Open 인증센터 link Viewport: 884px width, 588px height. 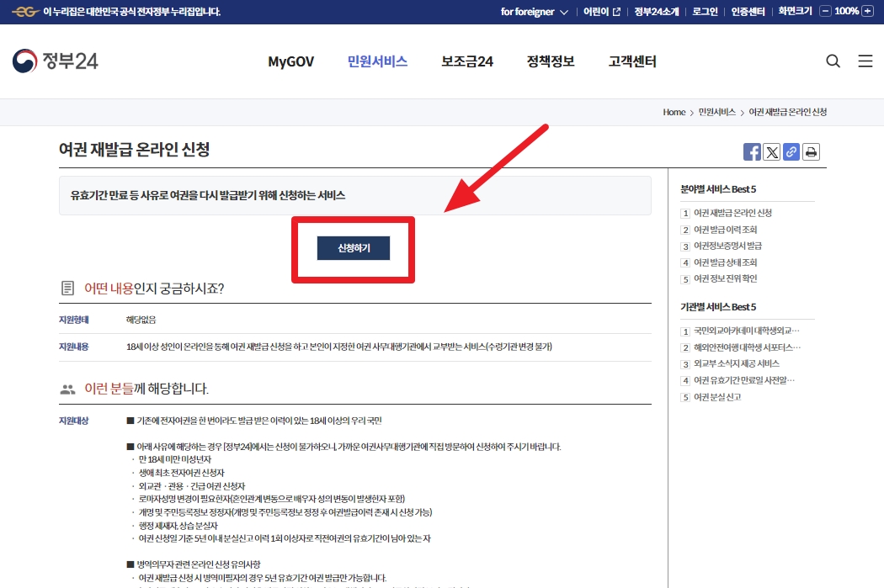coord(748,12)
